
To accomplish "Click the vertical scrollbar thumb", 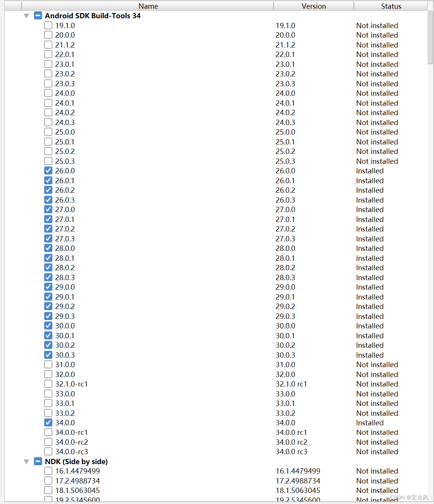I will (x=431, y=37).
